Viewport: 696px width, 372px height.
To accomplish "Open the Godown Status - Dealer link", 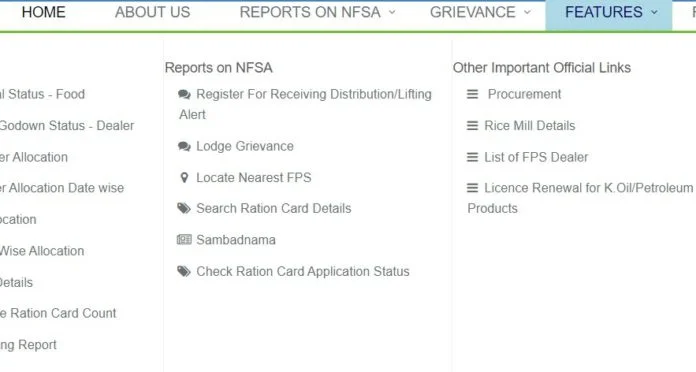I will 67,126.
